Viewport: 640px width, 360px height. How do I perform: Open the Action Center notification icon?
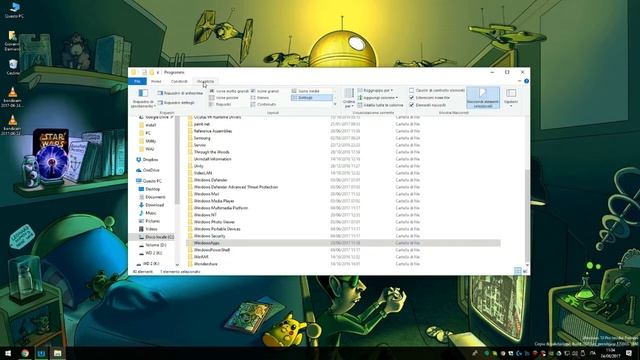point(629,353)
